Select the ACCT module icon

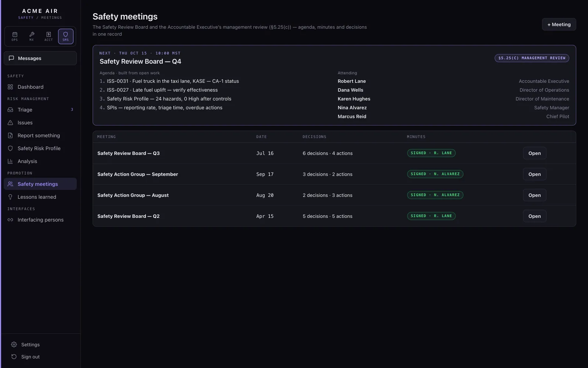coord(49,36)
